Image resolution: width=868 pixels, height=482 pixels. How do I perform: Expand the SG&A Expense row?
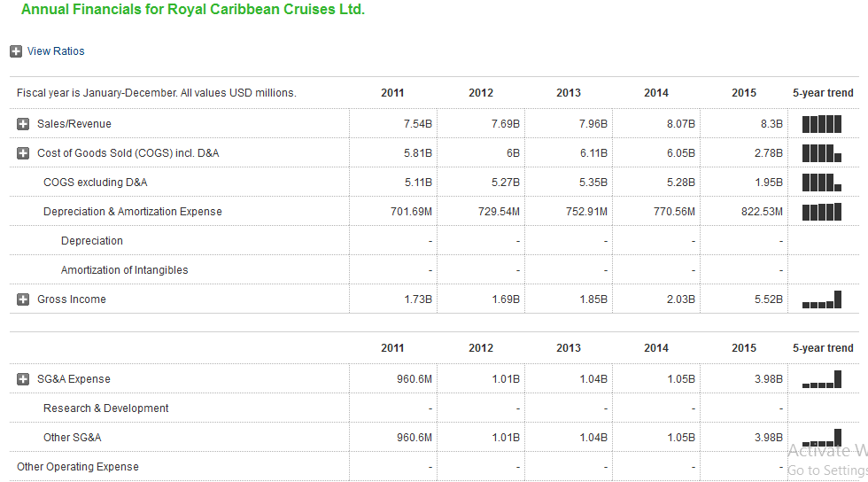24,379
